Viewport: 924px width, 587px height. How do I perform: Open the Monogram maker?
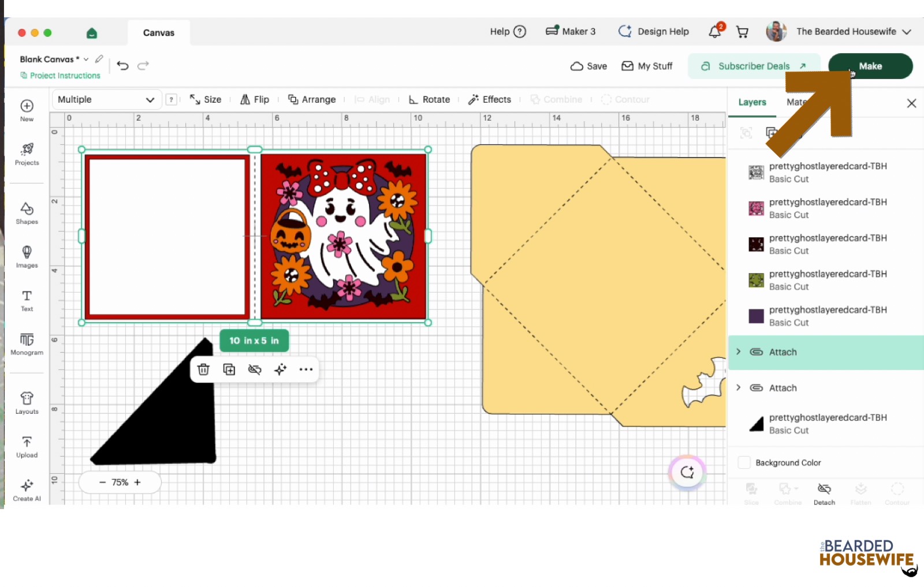[27, 345]
